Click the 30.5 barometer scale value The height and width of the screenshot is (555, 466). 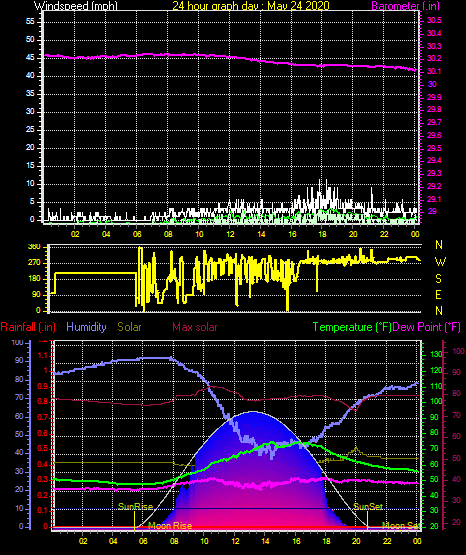[x=434, y=21]
